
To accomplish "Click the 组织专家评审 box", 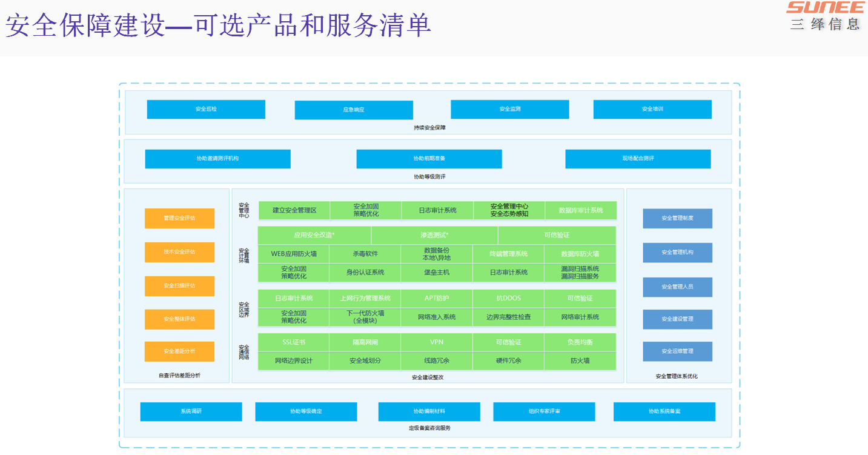I will coord(544,411).
